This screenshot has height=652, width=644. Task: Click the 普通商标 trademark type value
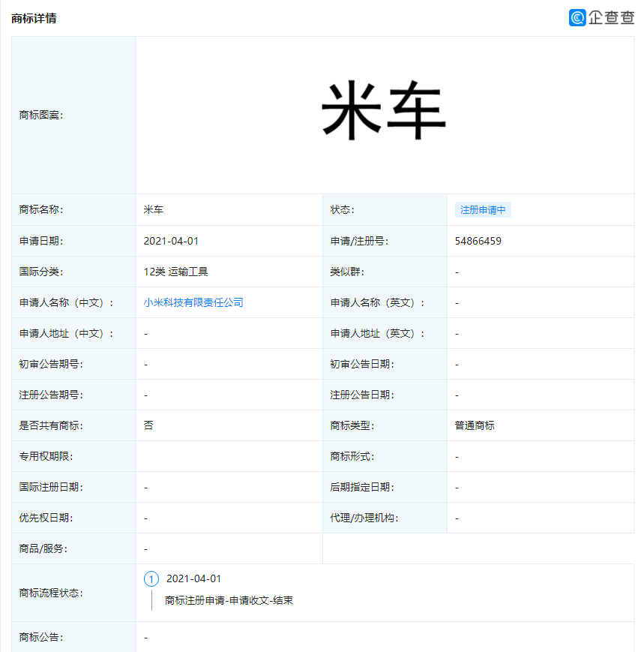click(475, 425)
